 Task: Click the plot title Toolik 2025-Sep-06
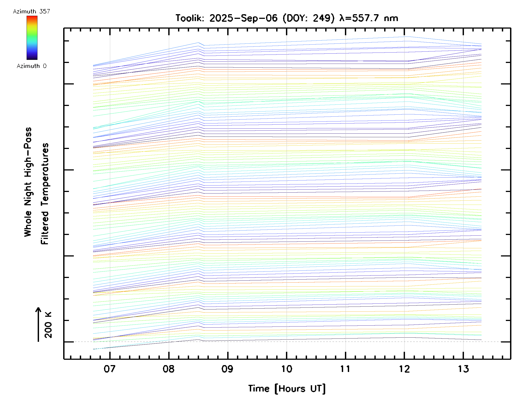226,18
